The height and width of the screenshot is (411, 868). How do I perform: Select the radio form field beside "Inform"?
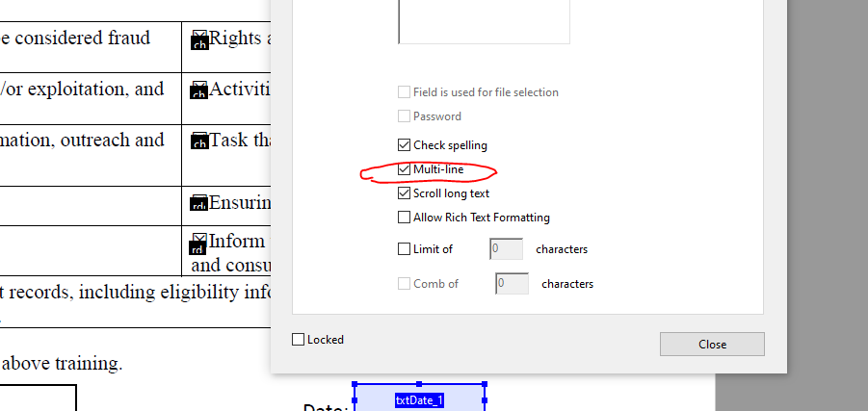(x=198, y=244)
